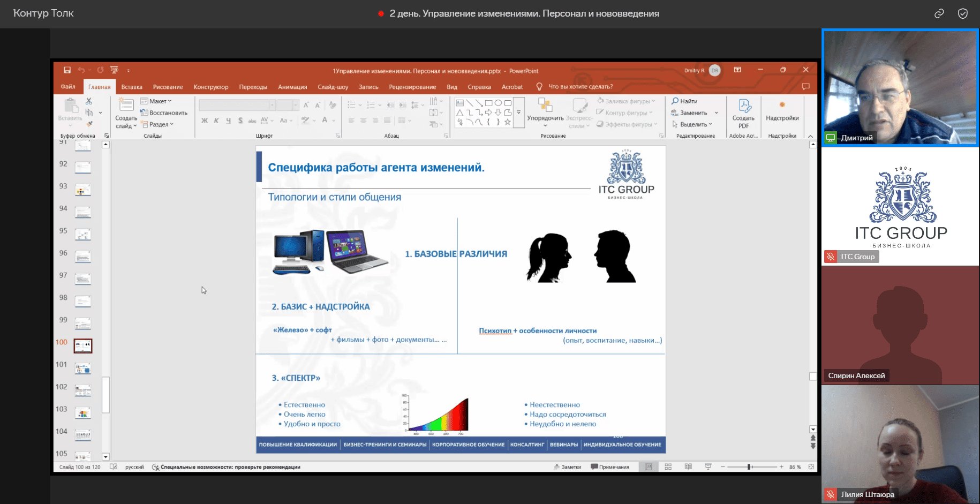
Task: Select slide 101 thumbnail
Action: [x=83, y=368]
